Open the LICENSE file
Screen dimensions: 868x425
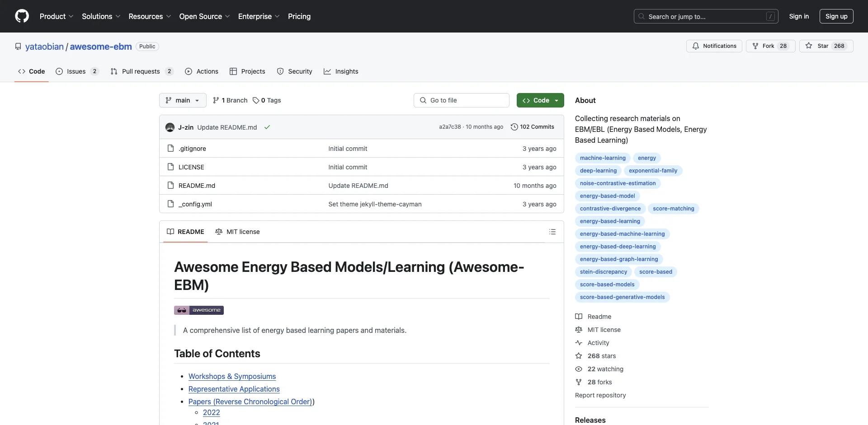click(191, 167)
